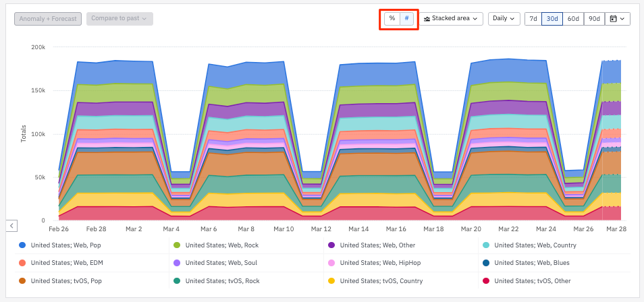The image size is (644, 302).
Task: Open the Stacked area chart type dropdown
Action: 452,19
